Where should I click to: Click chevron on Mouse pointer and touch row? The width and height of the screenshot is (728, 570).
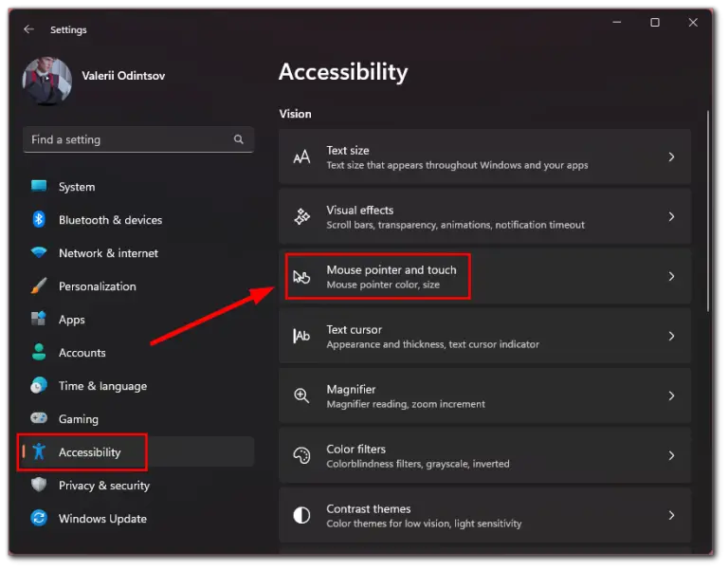click(671, 276)
